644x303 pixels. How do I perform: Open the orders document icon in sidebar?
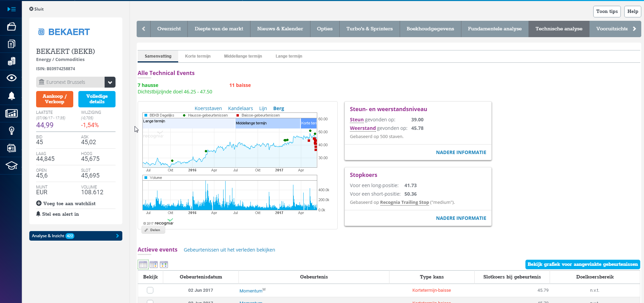pos(12,44)
